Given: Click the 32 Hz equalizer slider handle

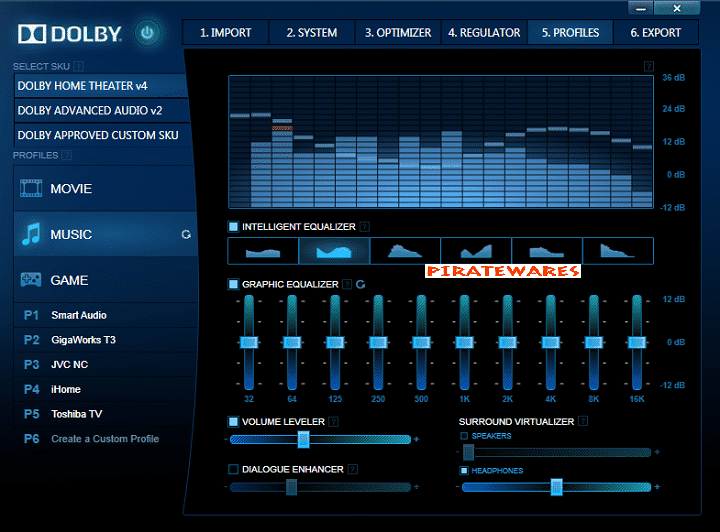Looking at the screenshot, I should point(249,342).
